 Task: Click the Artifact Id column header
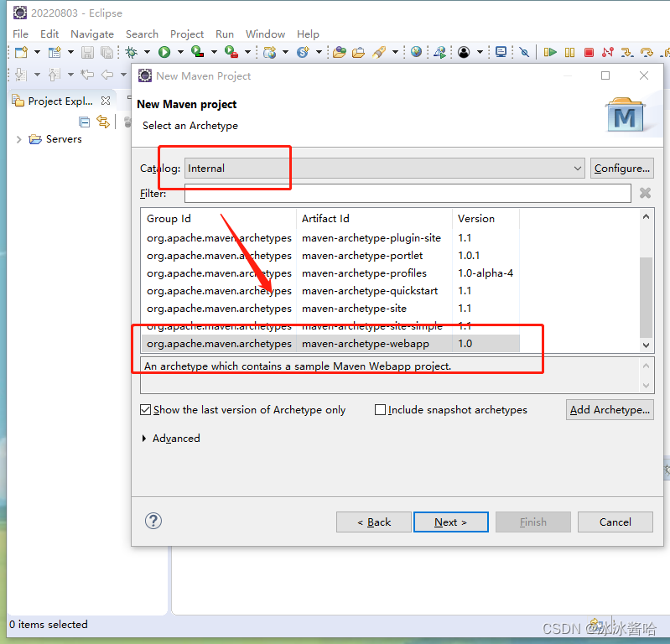click(x=374, y=218)
